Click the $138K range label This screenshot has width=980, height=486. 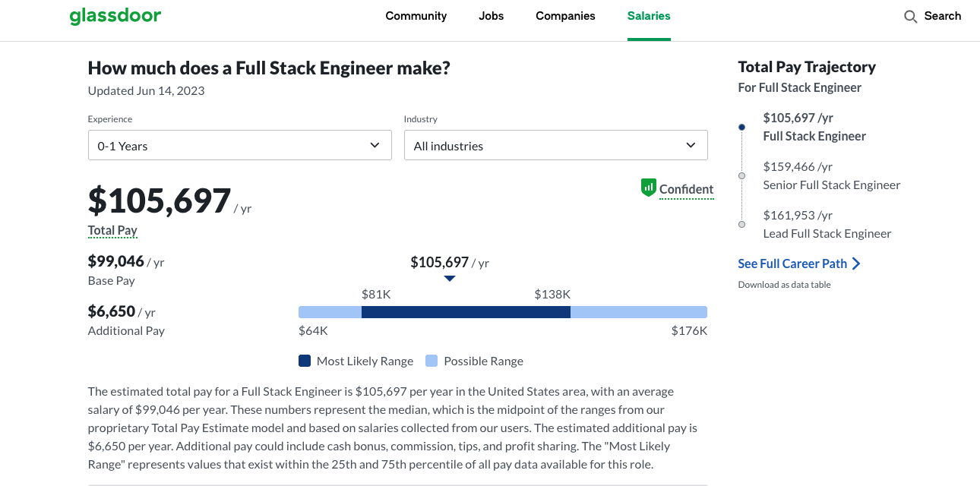pos(552,294)
